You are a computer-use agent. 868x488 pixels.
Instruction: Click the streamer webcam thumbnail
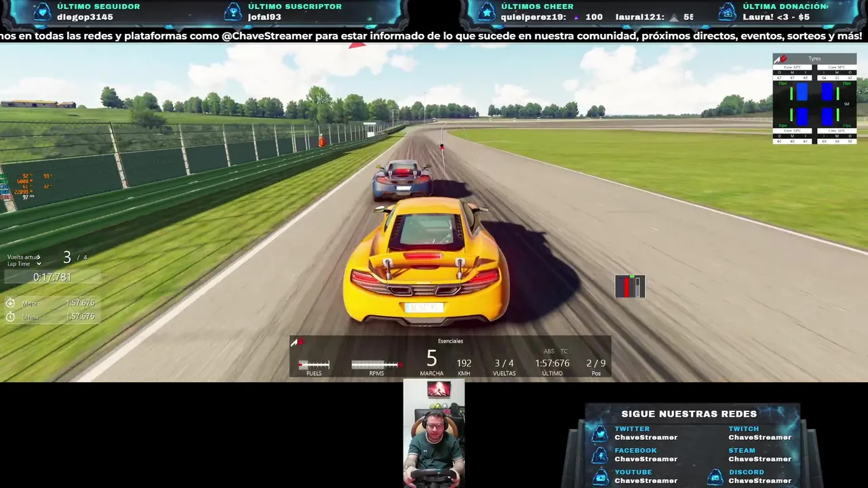point(434,433)
